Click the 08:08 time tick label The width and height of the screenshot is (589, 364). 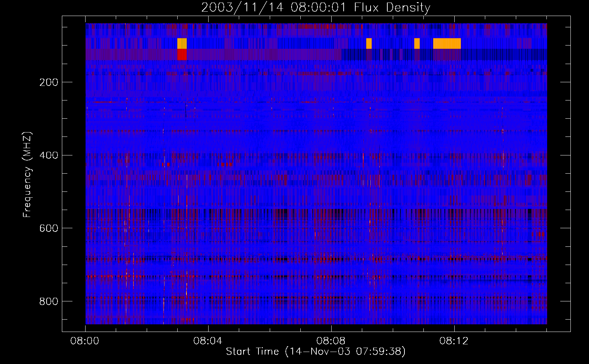[331, 341]
